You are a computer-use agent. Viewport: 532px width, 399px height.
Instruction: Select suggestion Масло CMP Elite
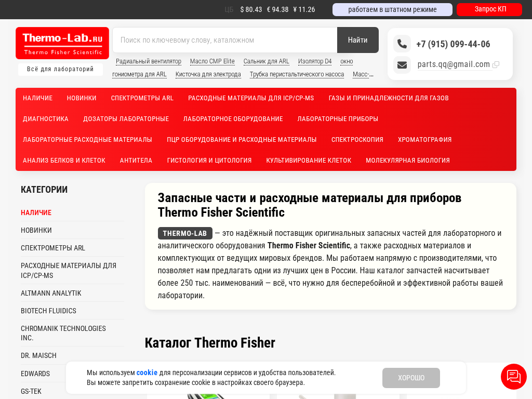coord(212,61)
